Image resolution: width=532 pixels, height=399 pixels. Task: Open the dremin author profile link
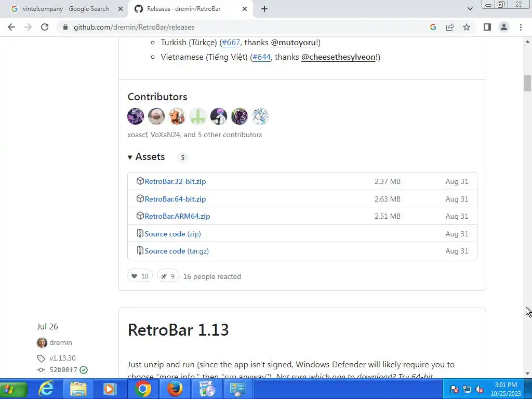point(61,343)
